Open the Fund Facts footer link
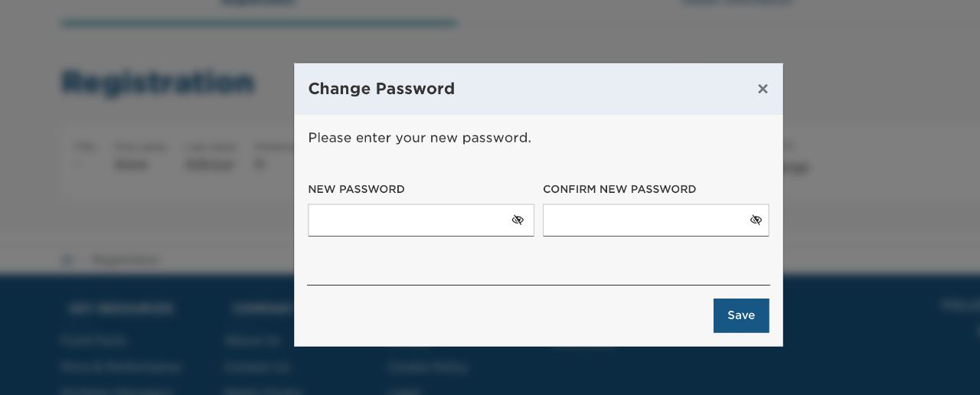 click(x=93, y=341)
